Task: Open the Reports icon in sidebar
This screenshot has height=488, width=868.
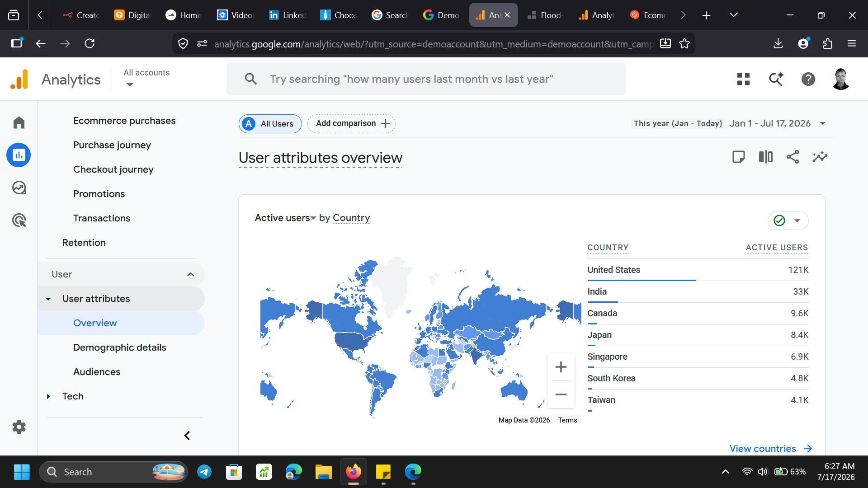Action: coord(19,155)
